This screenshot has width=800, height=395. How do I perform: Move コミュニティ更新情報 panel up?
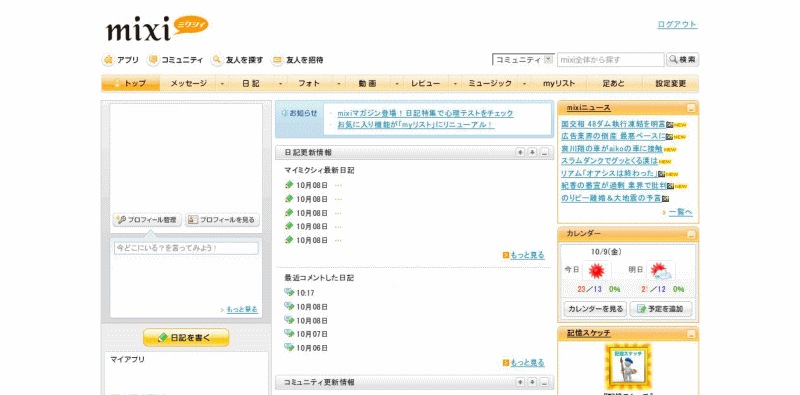[x=520, y=382]
